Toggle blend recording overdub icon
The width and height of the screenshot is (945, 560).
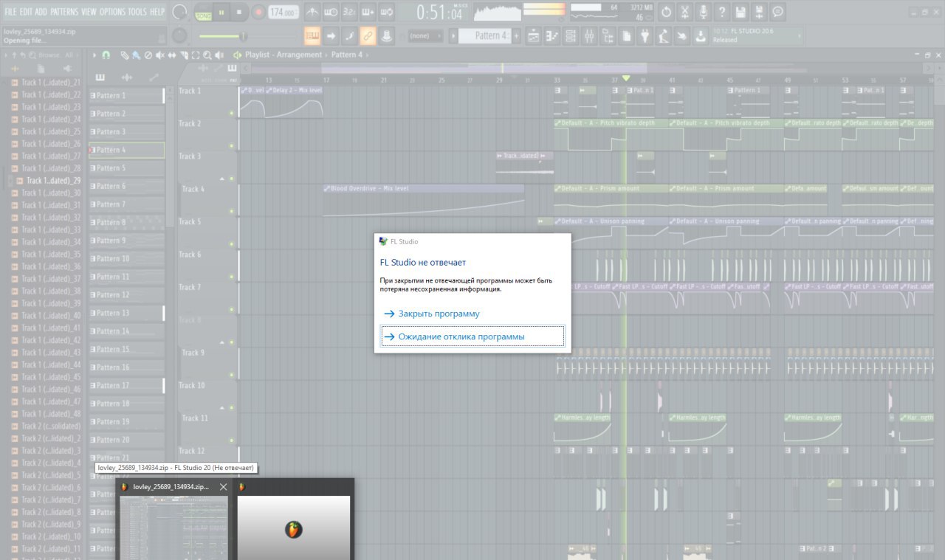pos(368,12)
